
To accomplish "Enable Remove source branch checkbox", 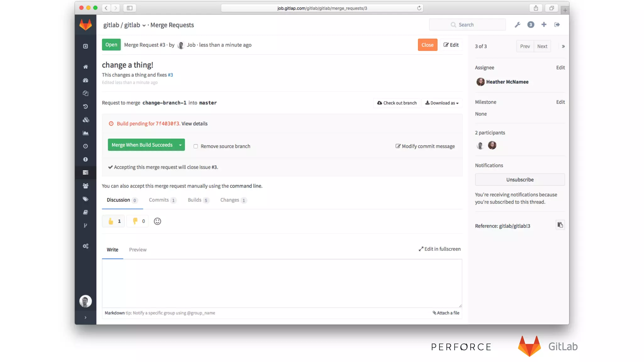I will pyautogui.click(x=196, y=146).
